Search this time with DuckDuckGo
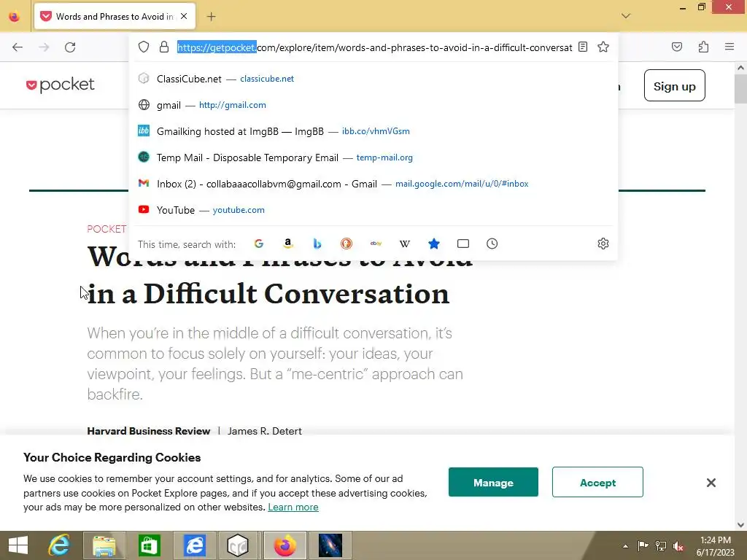This screenshot has height=560, width=747. pyautogui.click(x=347, y=244)
